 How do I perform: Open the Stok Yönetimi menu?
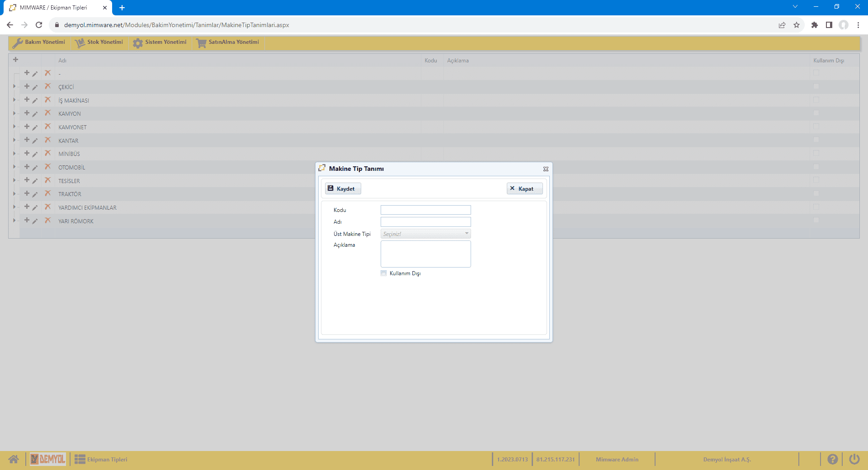tap(99, 42)
